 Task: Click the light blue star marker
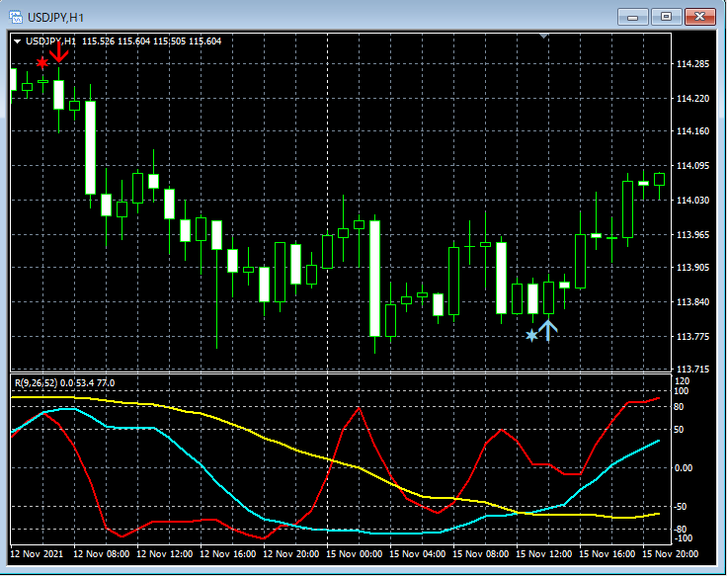point(531,336)
